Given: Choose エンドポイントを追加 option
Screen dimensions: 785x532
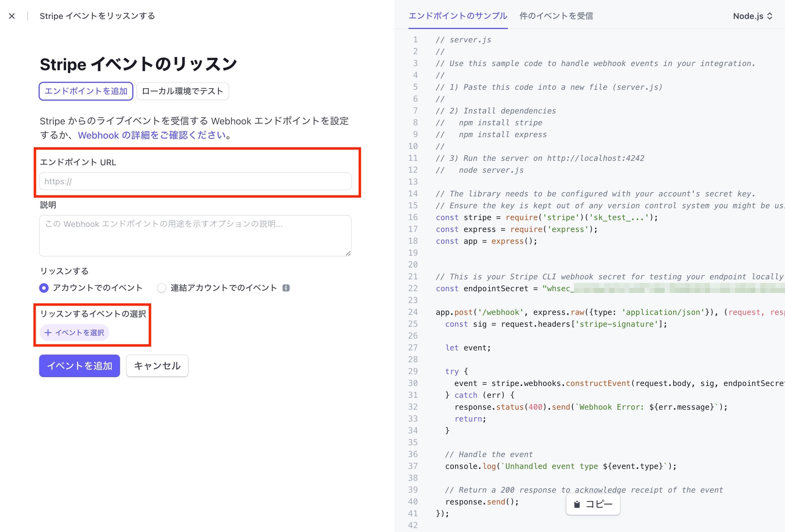Looking at the screenshot, I should coord(86,91).
